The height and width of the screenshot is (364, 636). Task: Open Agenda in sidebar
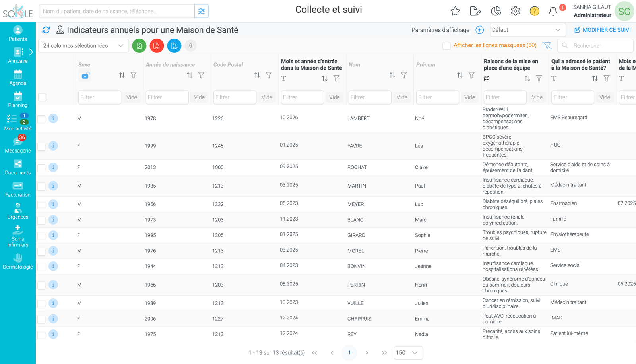coord(18,77)
